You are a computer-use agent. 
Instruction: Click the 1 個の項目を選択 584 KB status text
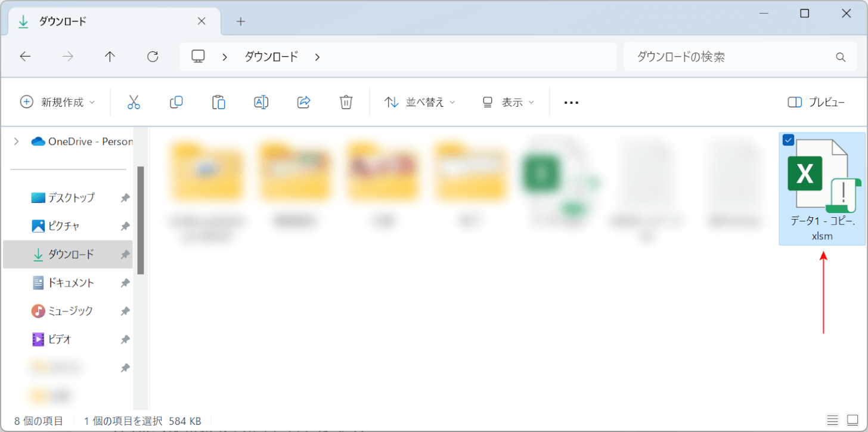[x=142, y=421]
